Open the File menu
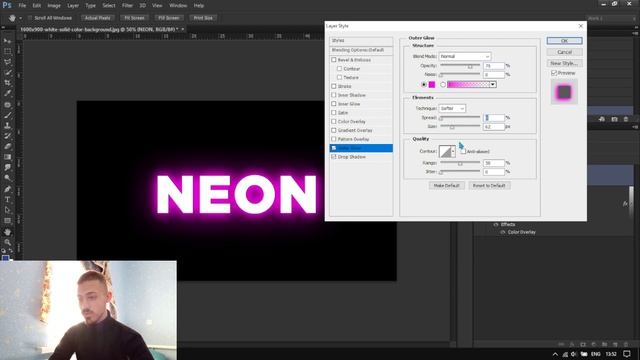 [x=22, y=6]
